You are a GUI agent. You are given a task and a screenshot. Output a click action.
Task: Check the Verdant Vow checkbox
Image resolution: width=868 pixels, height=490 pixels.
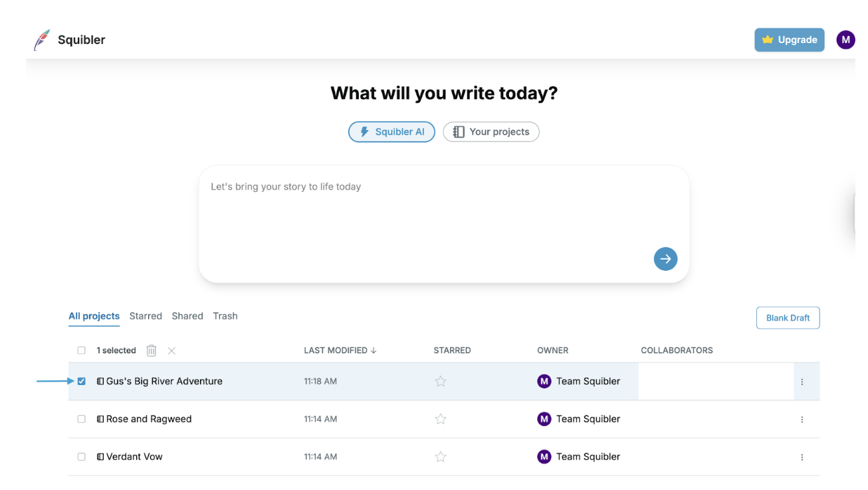pyautogui.click(x=82, y=457)
